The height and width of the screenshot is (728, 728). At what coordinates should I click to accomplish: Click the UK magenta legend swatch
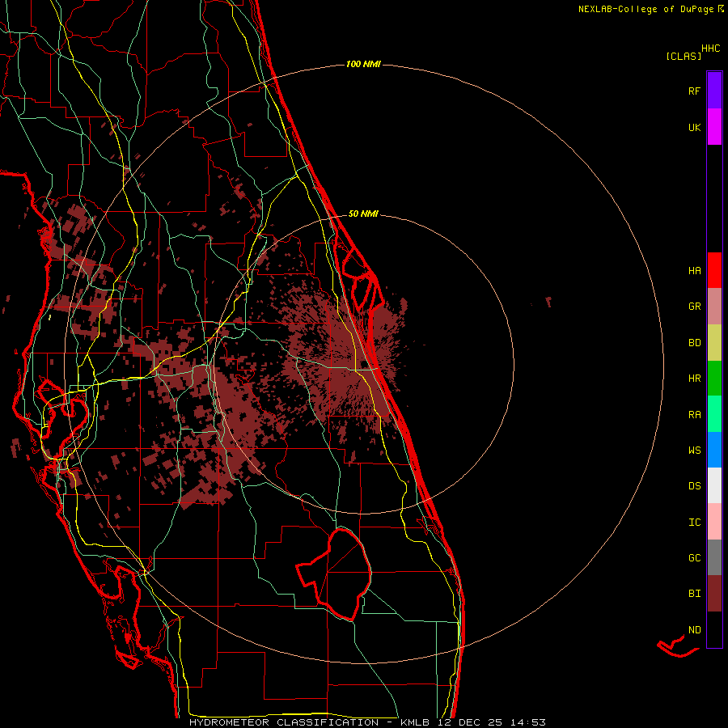coord(714,127)
